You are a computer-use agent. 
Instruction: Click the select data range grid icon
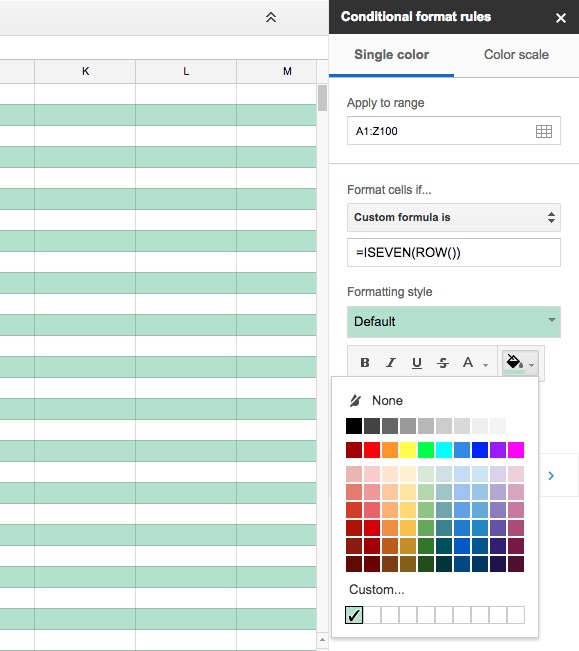pos(544,131)
